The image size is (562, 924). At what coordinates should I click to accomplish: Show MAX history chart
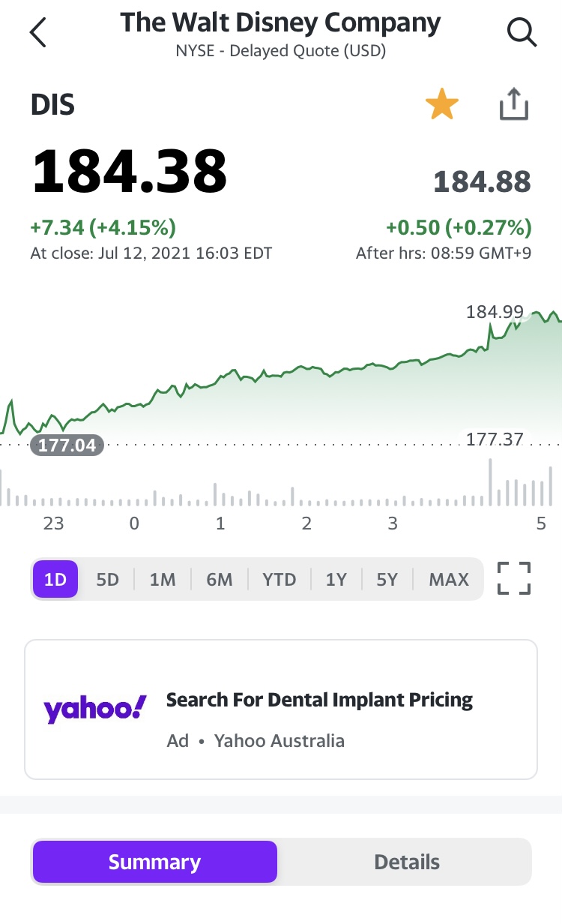coord(449,579)
